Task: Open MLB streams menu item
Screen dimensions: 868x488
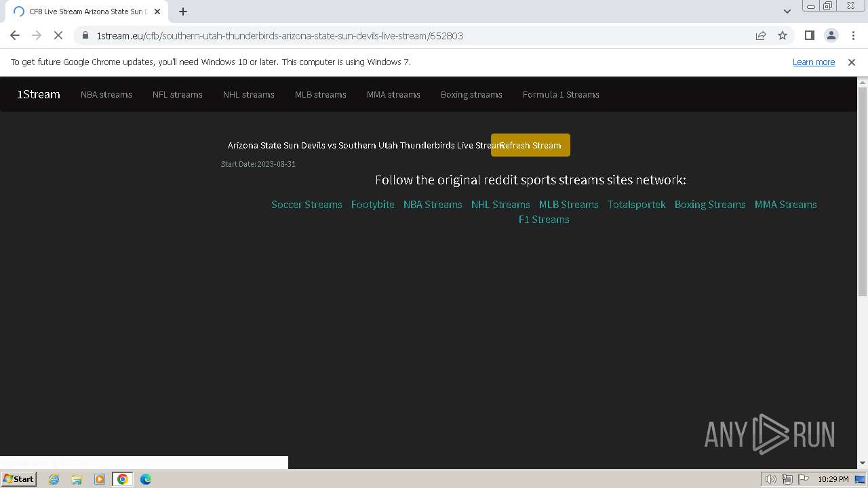Action: click(321, 94)
